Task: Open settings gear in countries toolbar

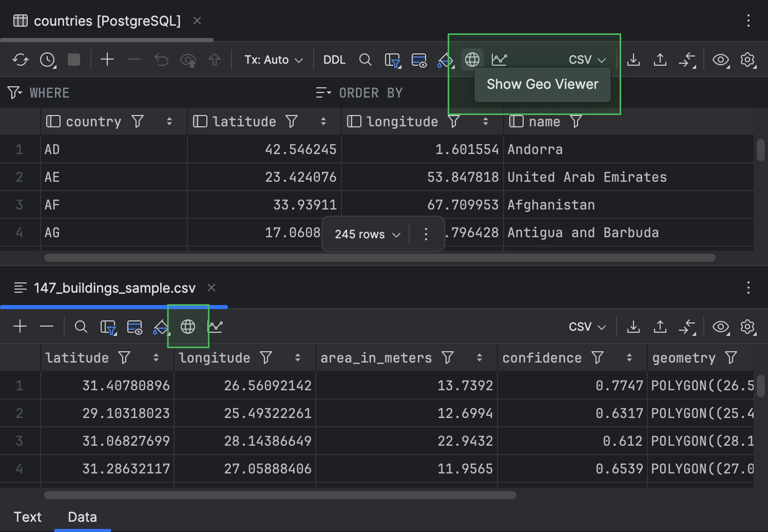Action: (x=748, y=60)
